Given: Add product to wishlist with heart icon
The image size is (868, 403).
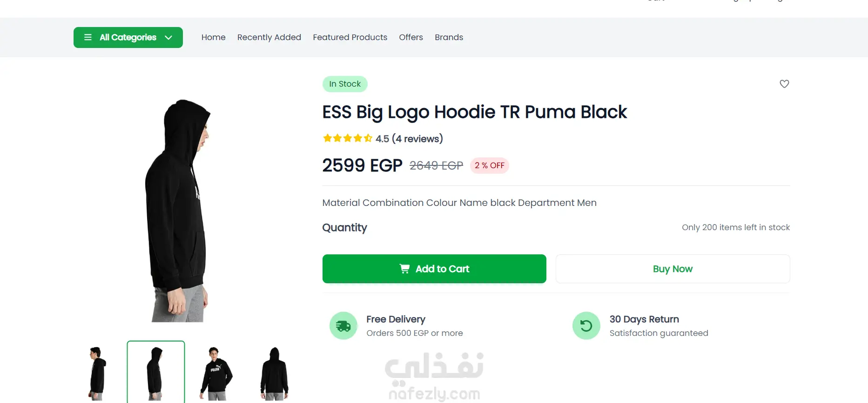Looking at the screenshot, I should pos(784,84).
